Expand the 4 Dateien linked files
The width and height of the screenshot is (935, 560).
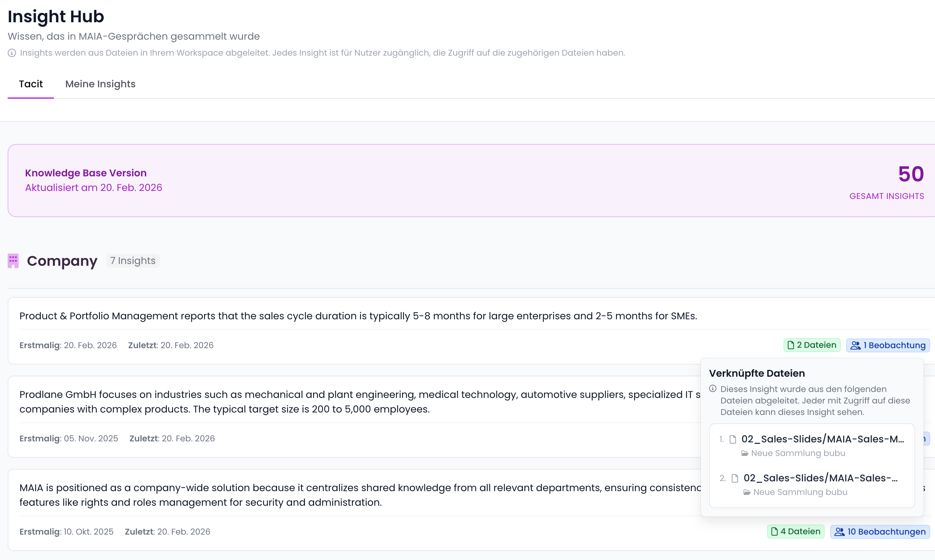click(x=796, y=531)
